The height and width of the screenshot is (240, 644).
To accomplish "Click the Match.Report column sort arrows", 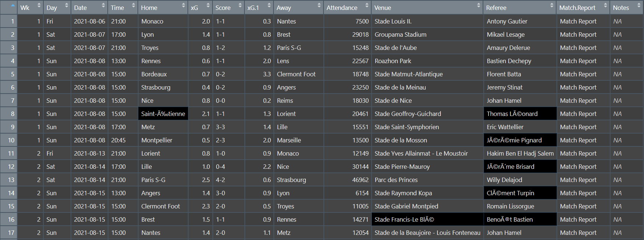I will tap(605, 6).
